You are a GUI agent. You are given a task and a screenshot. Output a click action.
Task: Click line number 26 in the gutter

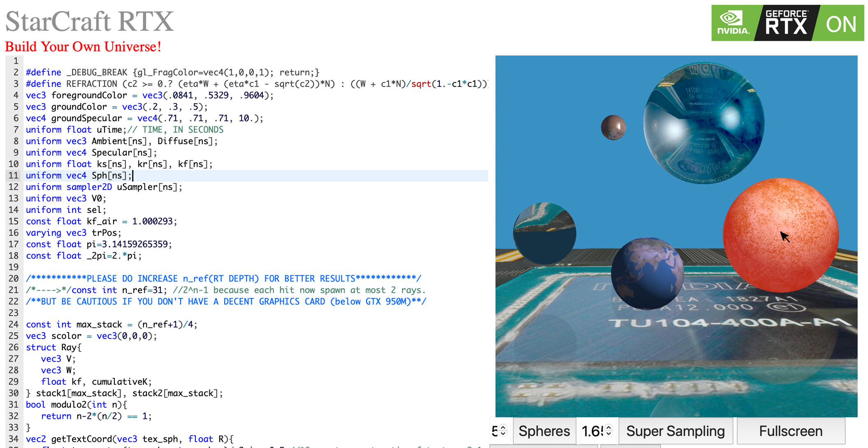click(14, 347)
